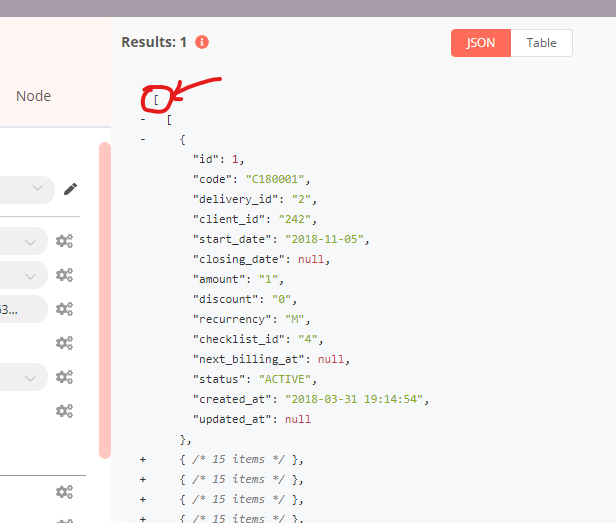
Task: Click the pencil edit icon
Action: click(x=70, y=189)
